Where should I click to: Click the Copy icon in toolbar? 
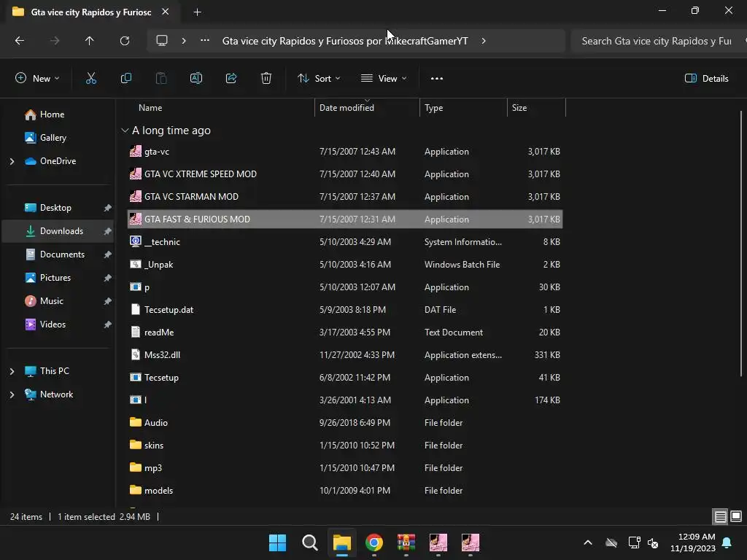point(125,79)
